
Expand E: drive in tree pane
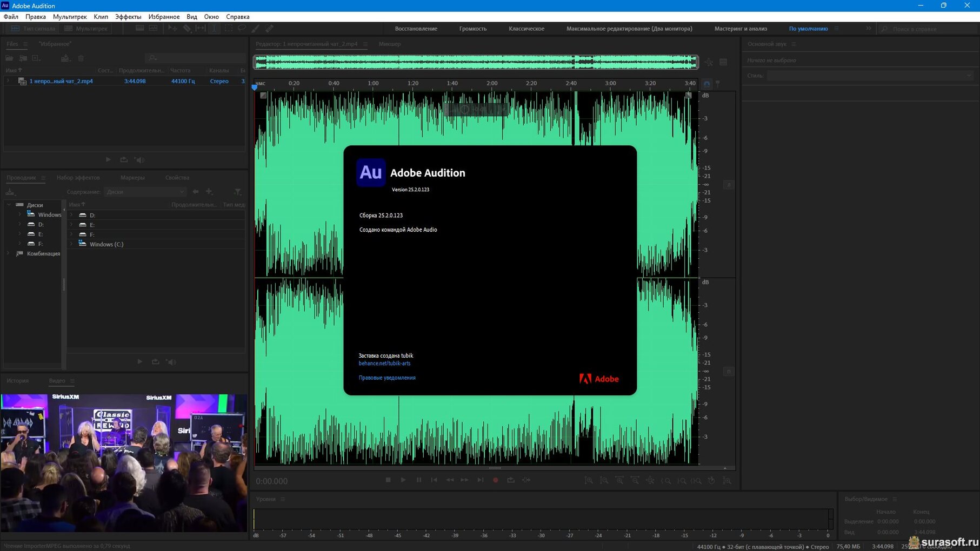(19, 234)
